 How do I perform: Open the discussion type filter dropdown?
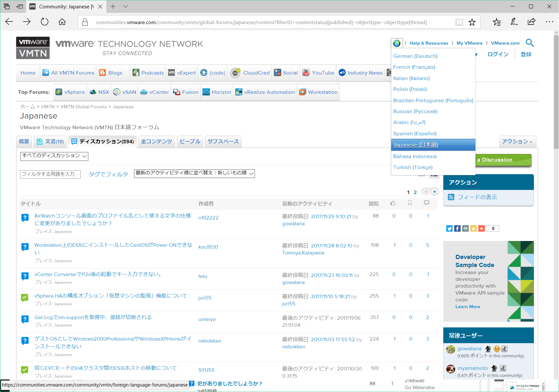click(x=54, y=156)
